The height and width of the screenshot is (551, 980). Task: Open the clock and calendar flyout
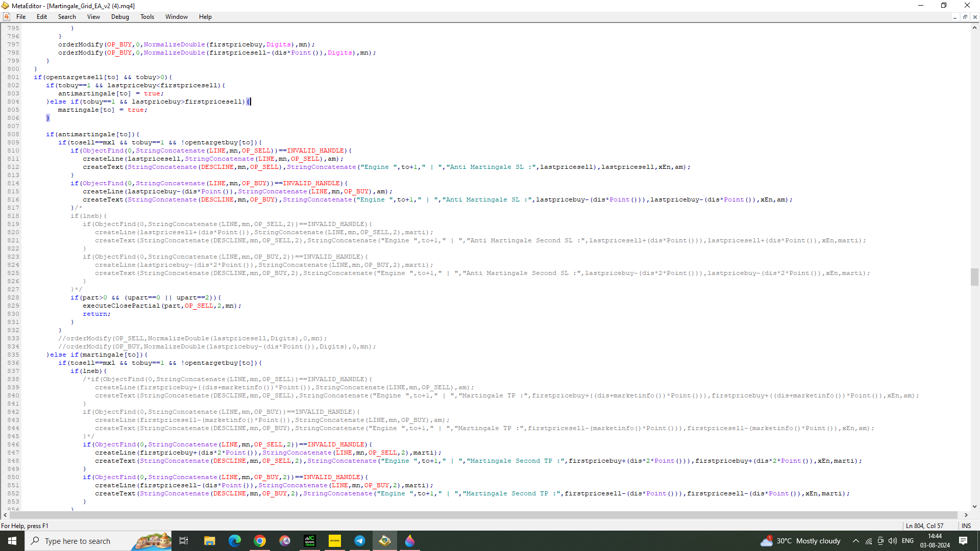point(935,541)
